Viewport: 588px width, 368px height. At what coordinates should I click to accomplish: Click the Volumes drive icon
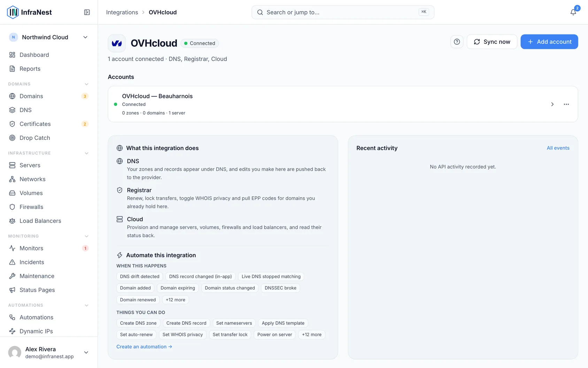tap(12, 193)
